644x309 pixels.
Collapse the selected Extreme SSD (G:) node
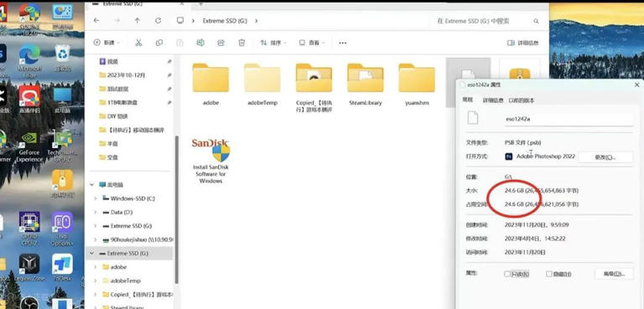tap(91, 253)
